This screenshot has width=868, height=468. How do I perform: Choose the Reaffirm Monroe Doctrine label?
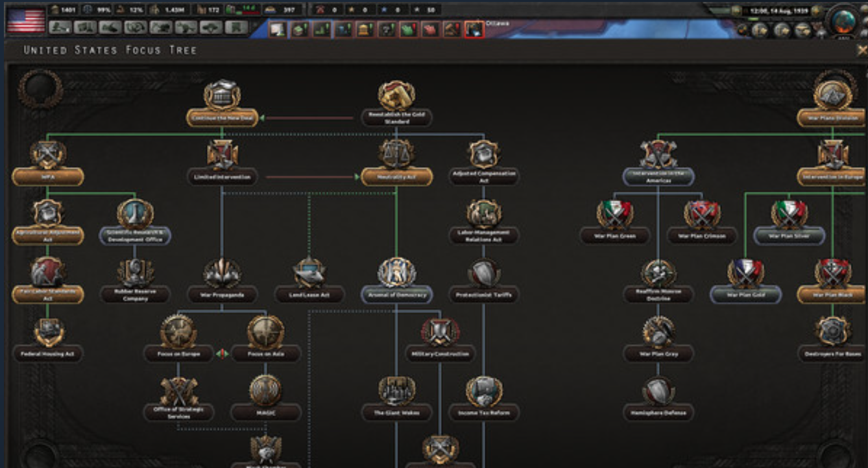(x=658, y=294)
